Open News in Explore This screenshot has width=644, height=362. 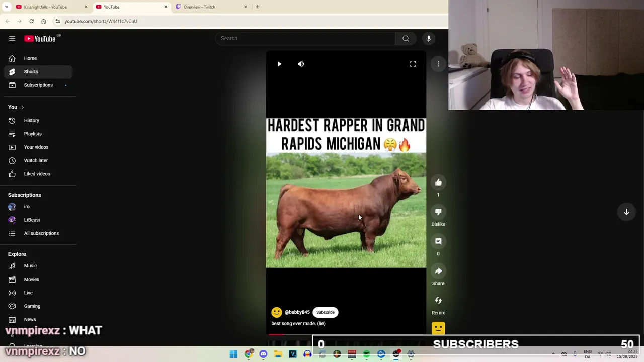coord(38,320)
